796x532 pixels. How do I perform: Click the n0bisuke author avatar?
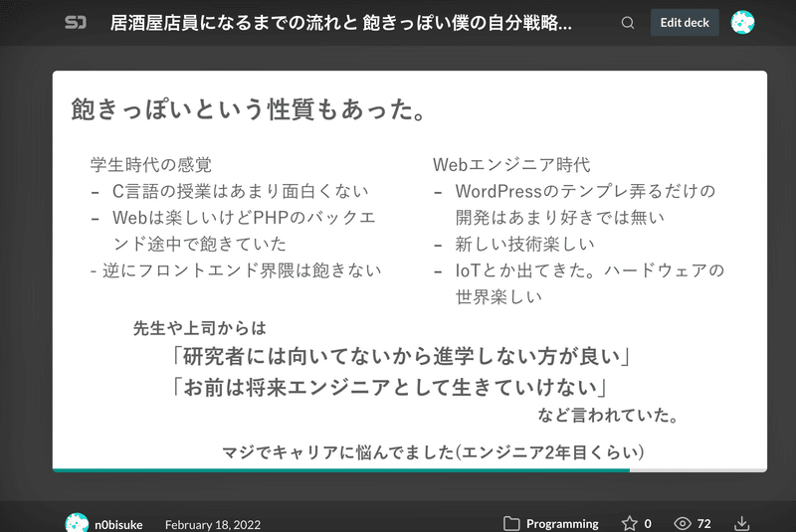click(x=77, y=523)
